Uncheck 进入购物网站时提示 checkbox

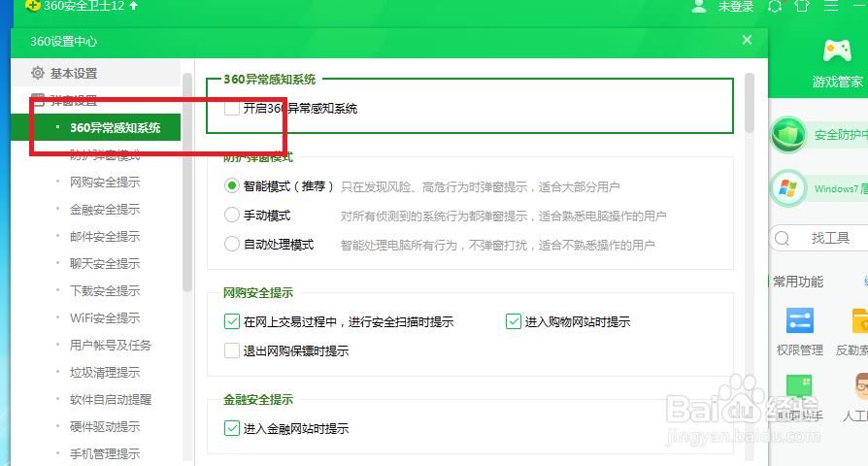point(514,321)
